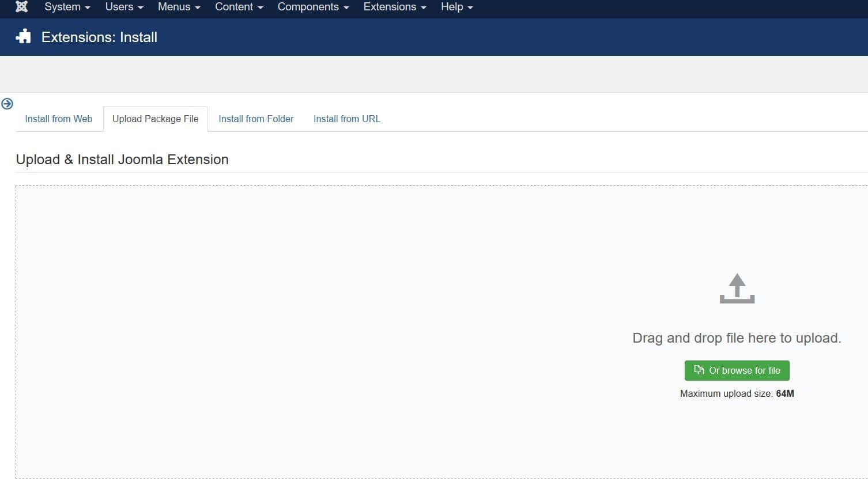This screenshot has width=868, height=482.
Task: Click the Maximum upload size 64M text
Action: tap(737, 394)
